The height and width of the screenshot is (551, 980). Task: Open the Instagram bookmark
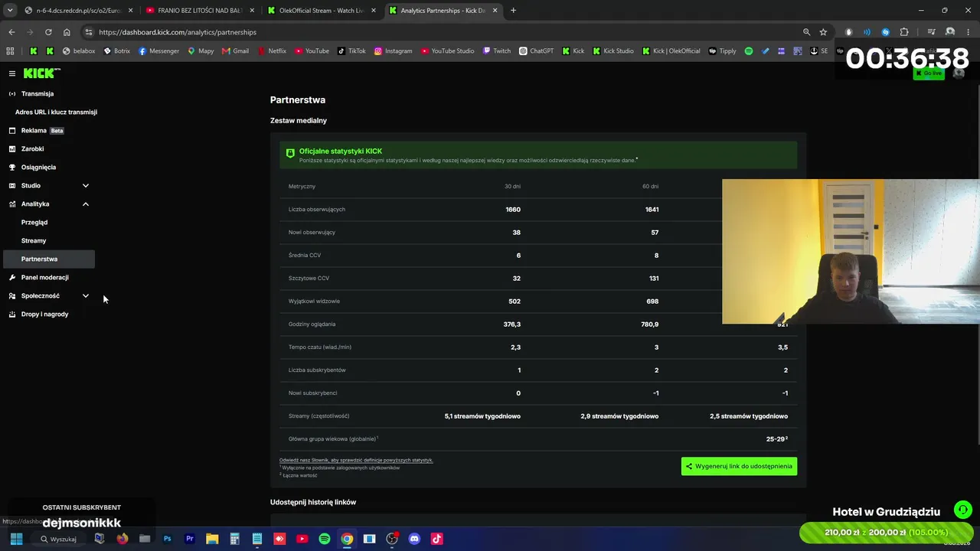(393, 51)
